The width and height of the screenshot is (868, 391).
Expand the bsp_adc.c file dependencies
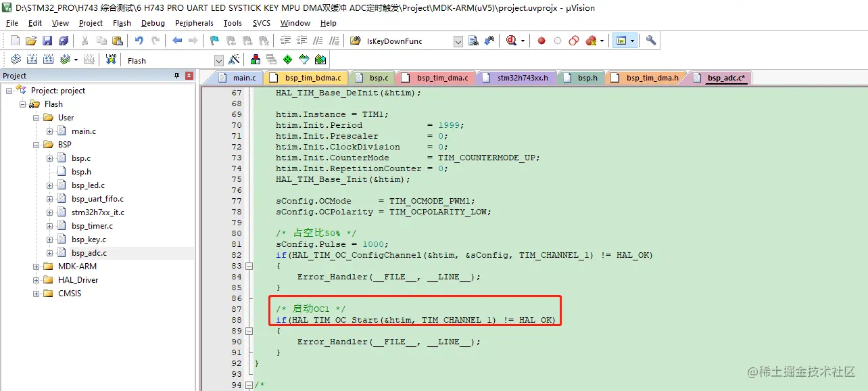[x=49, y=253]
